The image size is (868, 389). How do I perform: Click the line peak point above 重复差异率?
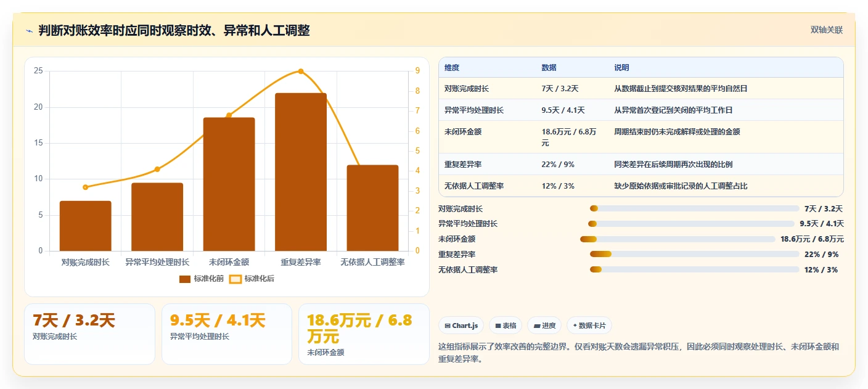click(x=301, y=72)
